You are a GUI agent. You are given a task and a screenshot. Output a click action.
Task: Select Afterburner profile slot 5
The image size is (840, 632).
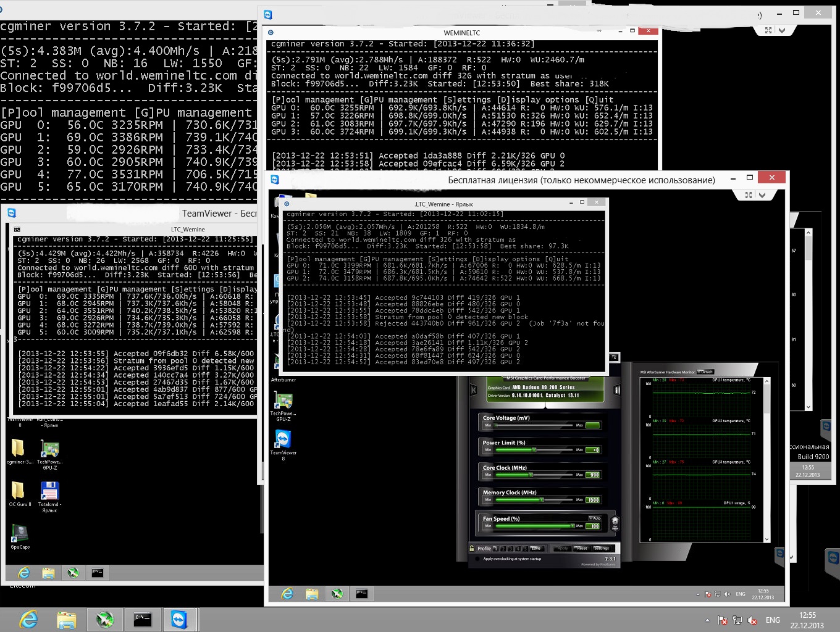(x=526, y=548)
